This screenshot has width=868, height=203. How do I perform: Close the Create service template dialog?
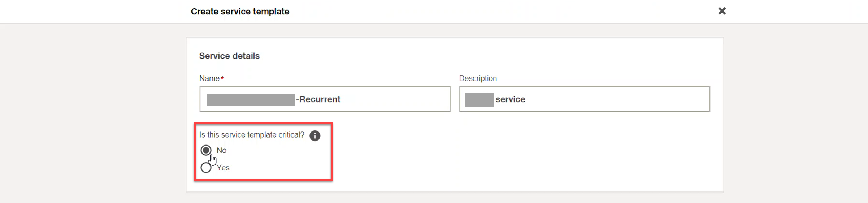[x=722, y=11]
